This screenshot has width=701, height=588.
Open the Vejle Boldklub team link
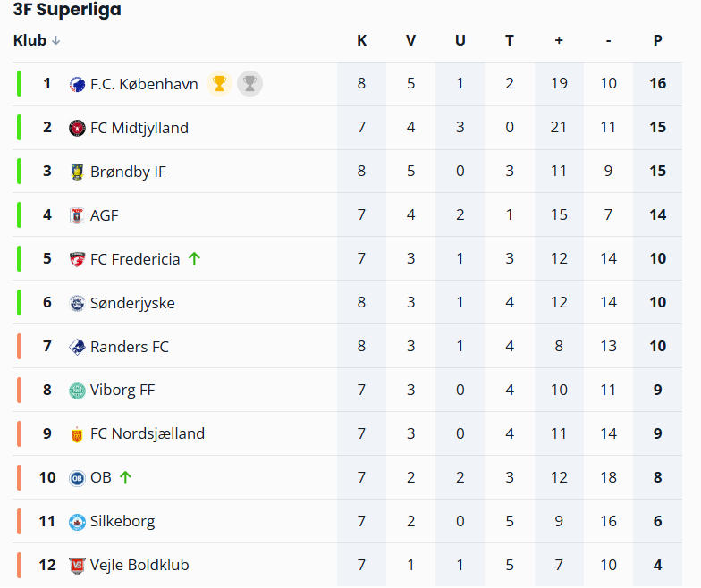[139, 565]
